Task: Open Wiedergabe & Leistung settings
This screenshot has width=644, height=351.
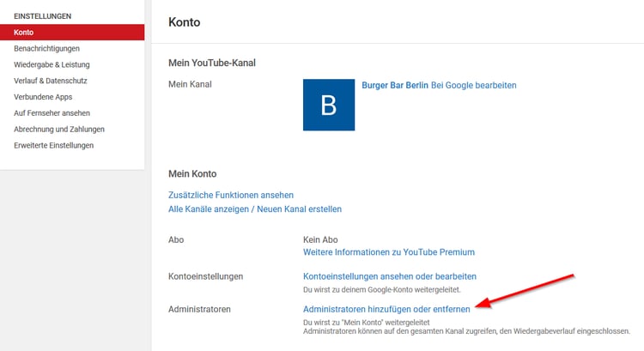Action: coord(52,64)
